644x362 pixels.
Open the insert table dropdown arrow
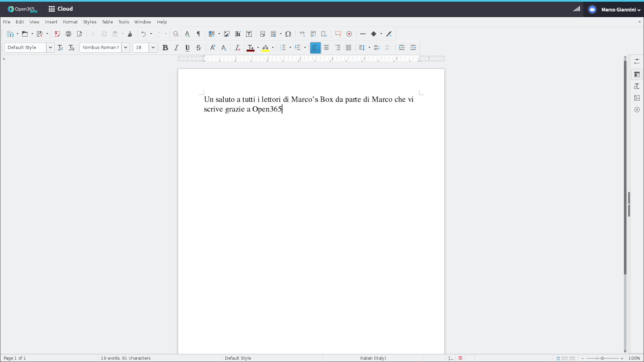click(219, 34)
